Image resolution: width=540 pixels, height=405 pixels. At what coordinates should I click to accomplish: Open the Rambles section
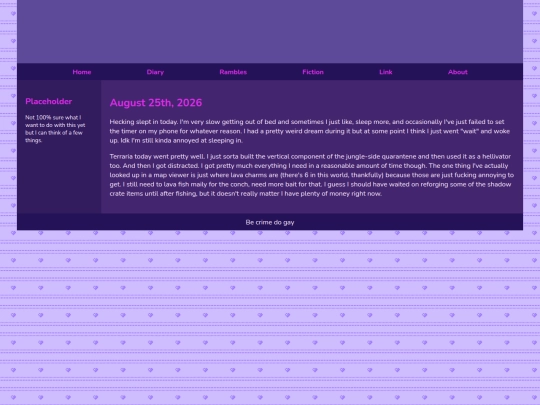click(x=233, y=72)
